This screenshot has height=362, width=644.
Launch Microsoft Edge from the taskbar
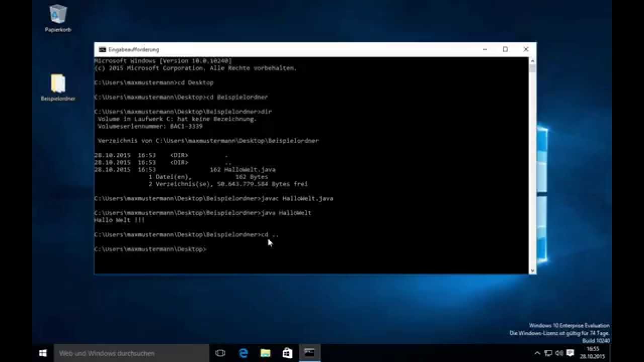244,353
